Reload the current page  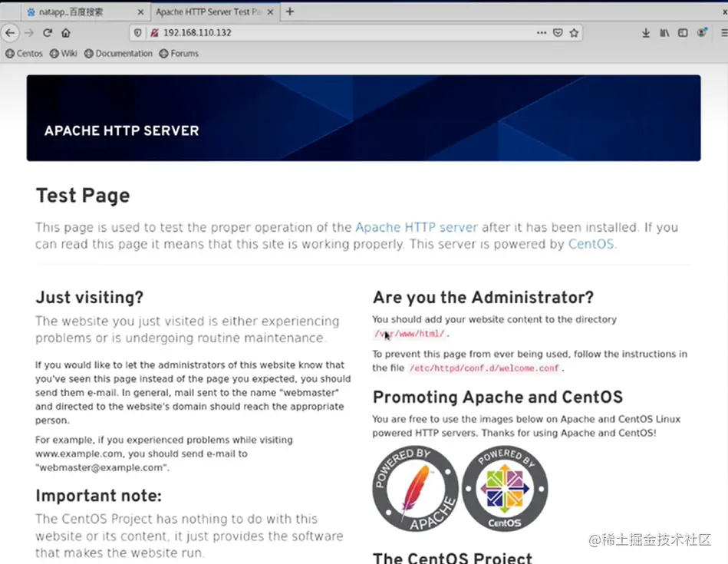point(48,32)
